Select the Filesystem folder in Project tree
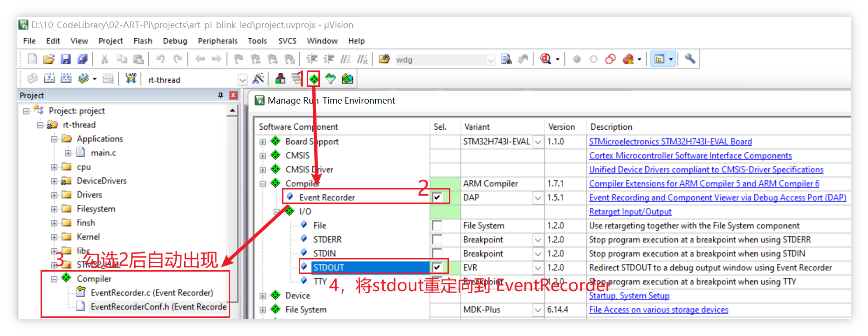 click(96, 209)
